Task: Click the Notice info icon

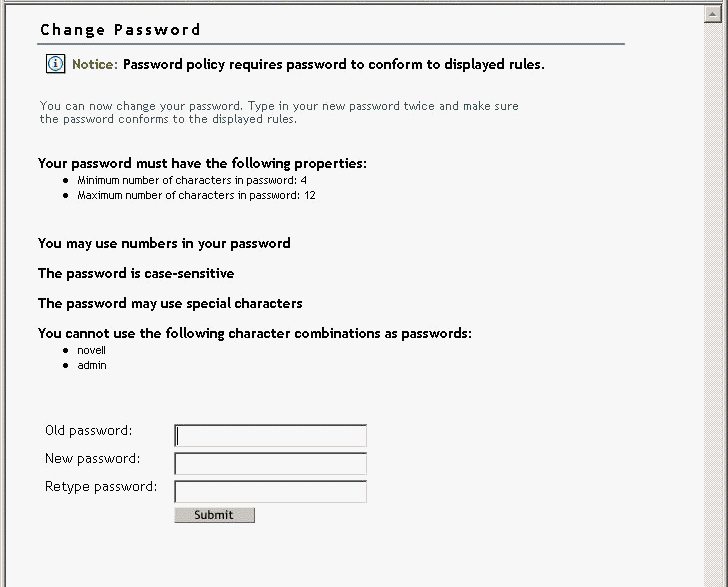Action: point(55,65)
